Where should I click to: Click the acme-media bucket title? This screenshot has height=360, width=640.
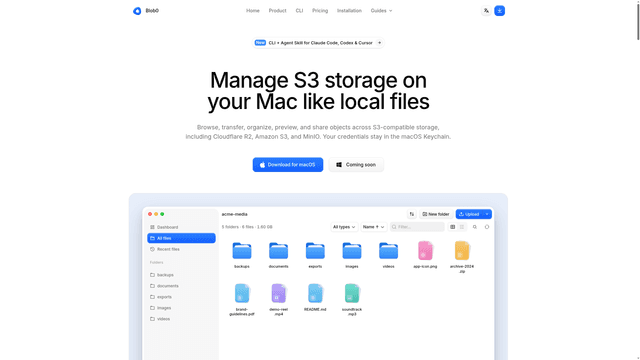(235, 214)
